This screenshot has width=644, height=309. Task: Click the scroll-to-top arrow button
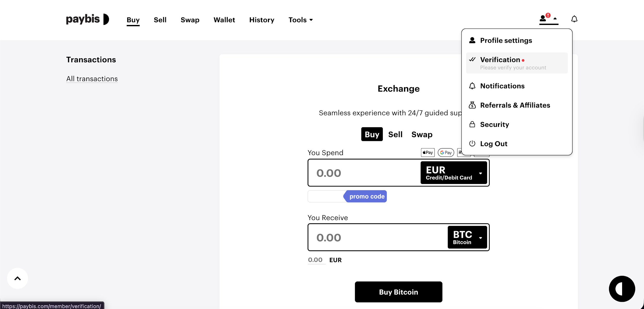tap(18, 278)
